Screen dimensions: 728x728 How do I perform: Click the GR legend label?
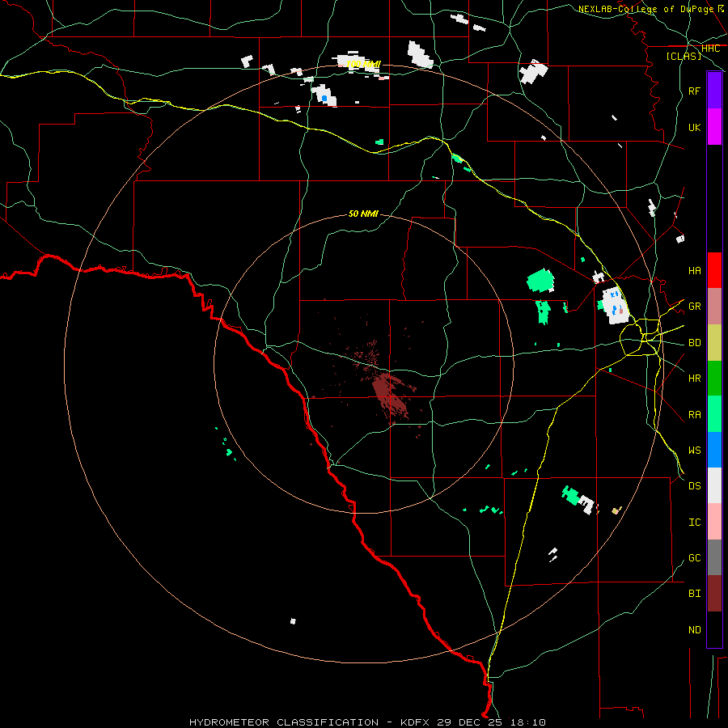tap(694, 307)
